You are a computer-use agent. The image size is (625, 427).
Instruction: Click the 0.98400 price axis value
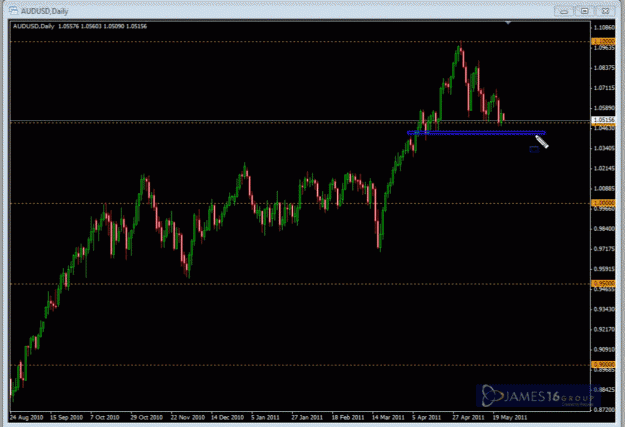coord(604,229)
